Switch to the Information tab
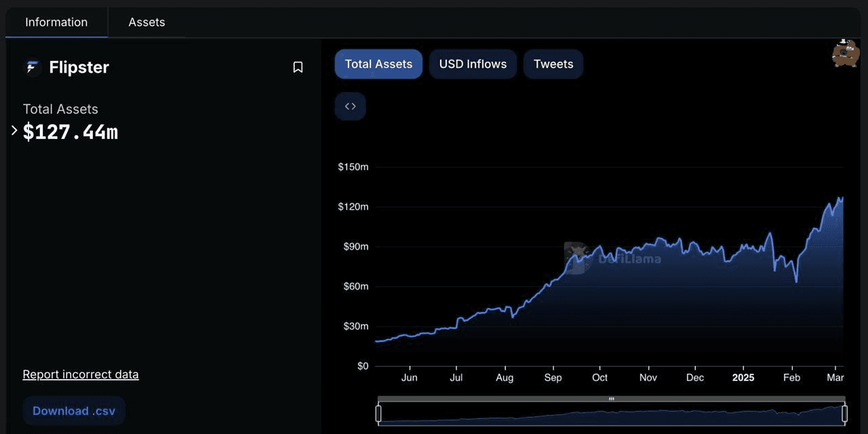 coord(56,22)
